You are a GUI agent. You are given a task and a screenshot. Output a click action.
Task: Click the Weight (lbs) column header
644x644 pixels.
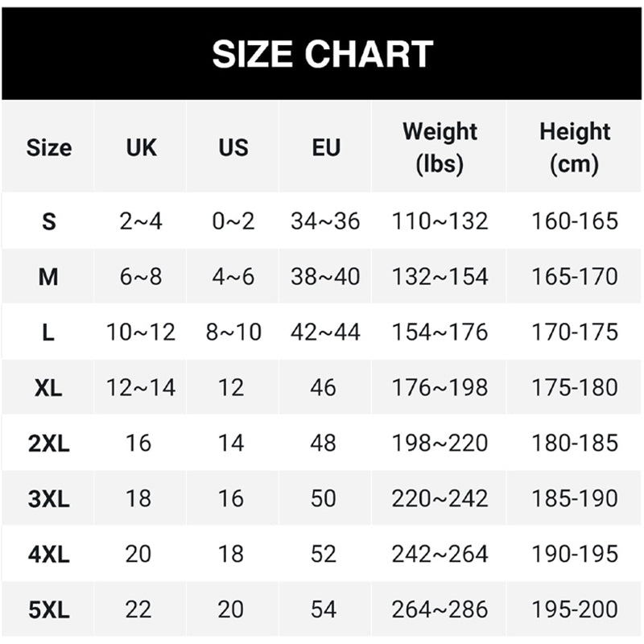440,147
